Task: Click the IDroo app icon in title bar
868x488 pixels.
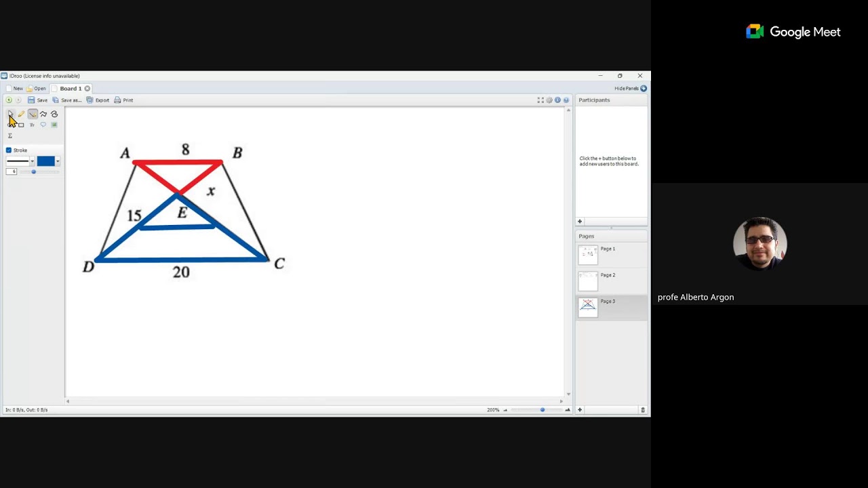Action: (4, 76)
